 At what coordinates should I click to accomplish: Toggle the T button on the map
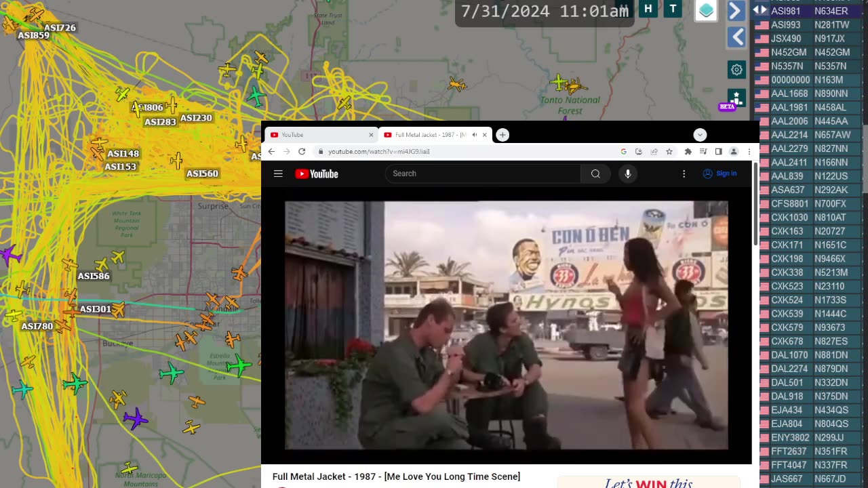coord(673,9)
